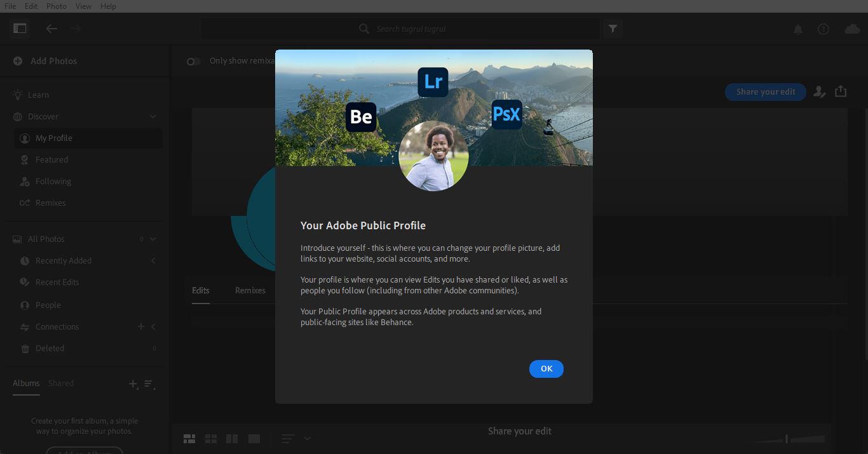Select the detail single view icon
Screen dimensions: 868x454
(254, 439)
